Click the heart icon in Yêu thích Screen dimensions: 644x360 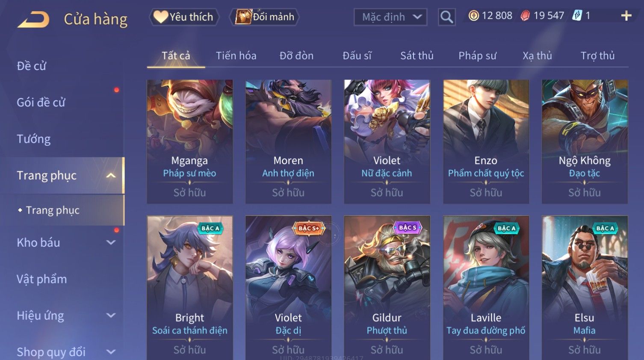[161, 17]
